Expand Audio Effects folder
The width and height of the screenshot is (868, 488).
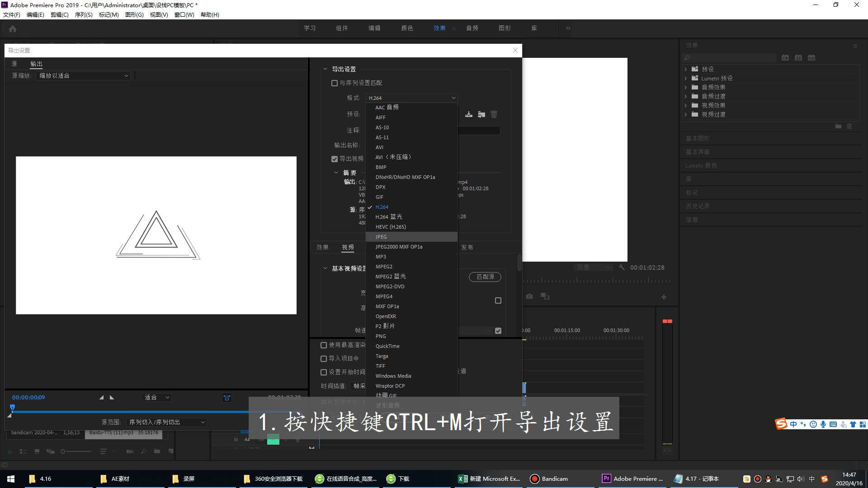686,87
